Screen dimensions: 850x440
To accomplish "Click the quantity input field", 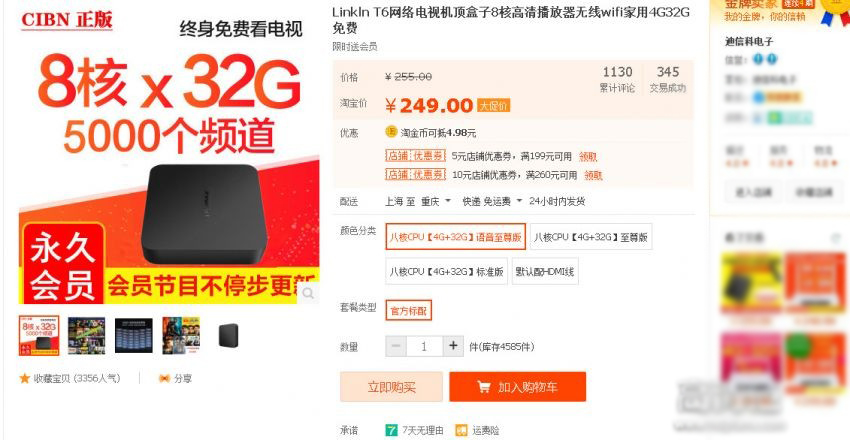I will click(x=424, y=346).
